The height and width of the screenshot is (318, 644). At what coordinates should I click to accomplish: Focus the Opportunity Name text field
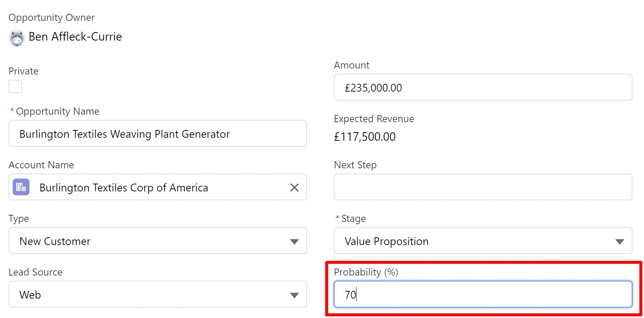click(x=157, y=134)
